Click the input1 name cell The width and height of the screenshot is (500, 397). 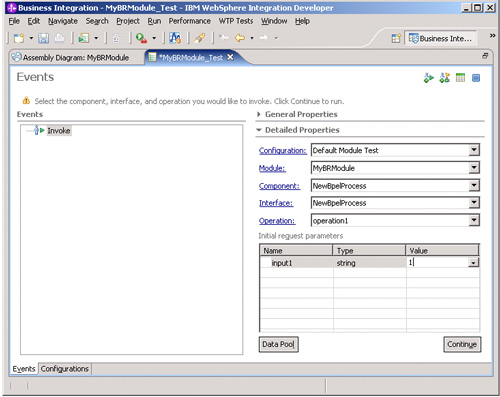pyautogui.click(x=296, y=263)
